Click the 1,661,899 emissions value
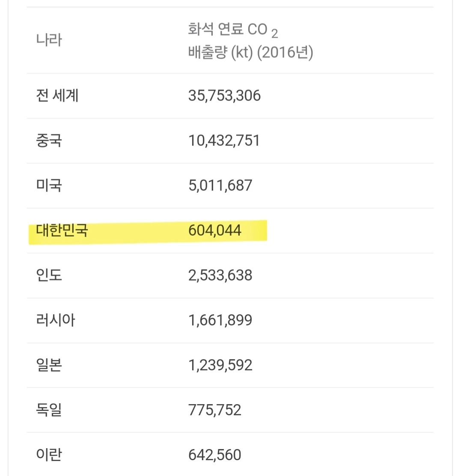461x476 pixels. [220, 320]
